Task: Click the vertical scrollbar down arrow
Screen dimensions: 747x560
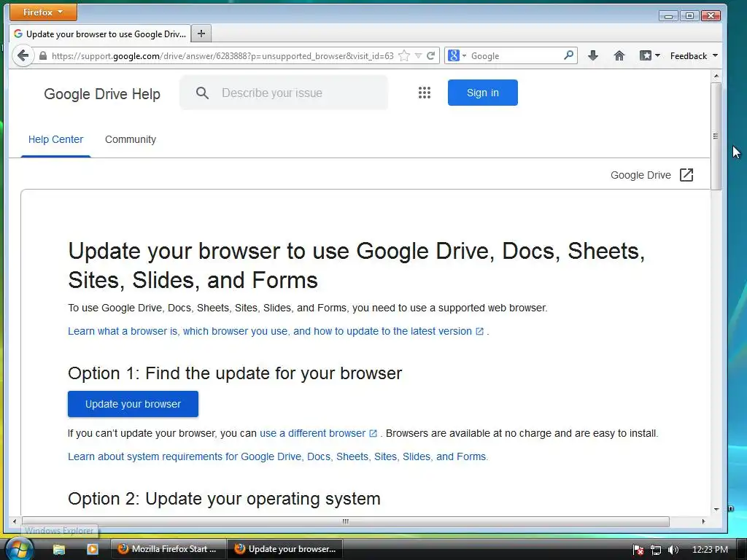Action: (716, 509)
